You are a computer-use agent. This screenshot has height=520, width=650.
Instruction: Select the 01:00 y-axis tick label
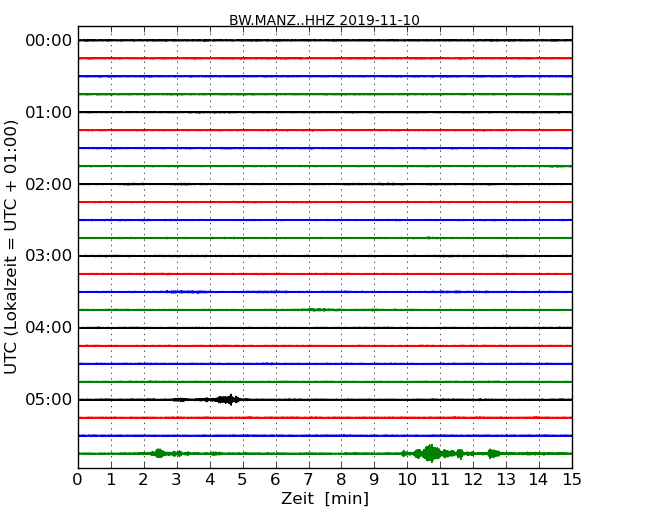[x=48, y=112]
